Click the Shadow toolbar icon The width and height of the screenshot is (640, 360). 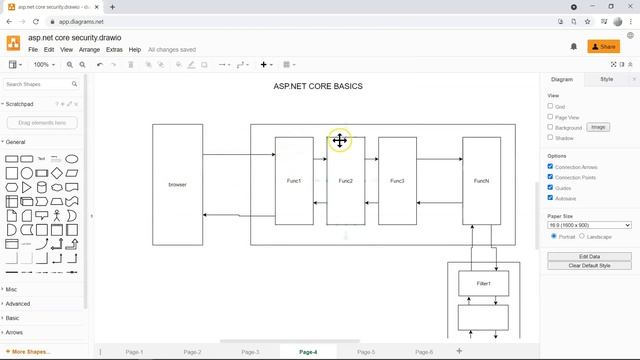[x=204, y=64]
